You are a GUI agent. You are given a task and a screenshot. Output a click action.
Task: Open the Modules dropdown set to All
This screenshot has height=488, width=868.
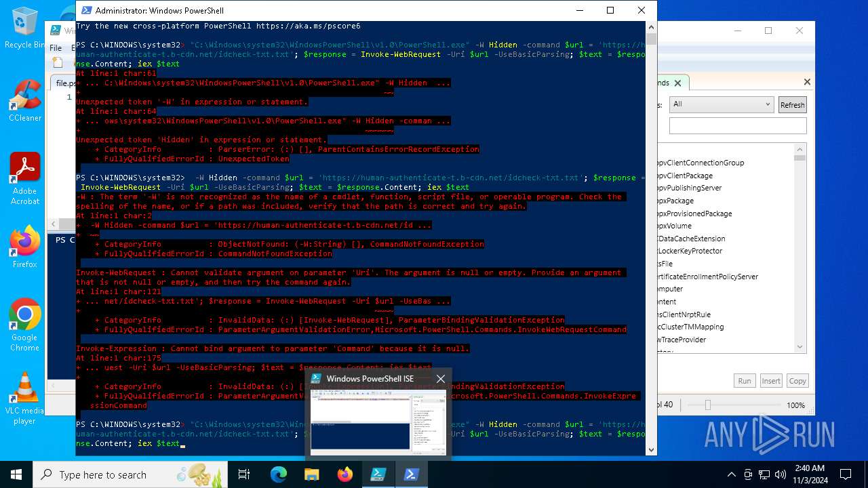point(721,104)
